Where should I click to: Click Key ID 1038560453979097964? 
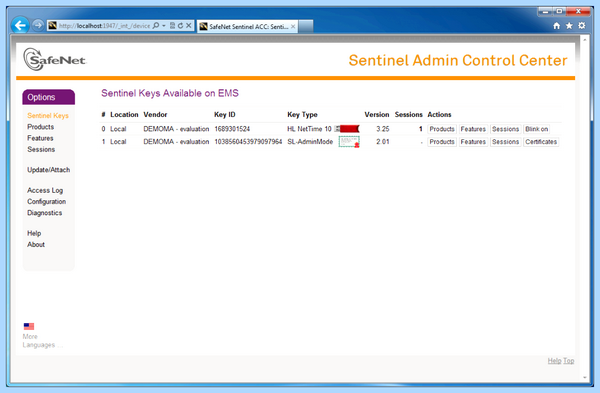tap(248, 142)
